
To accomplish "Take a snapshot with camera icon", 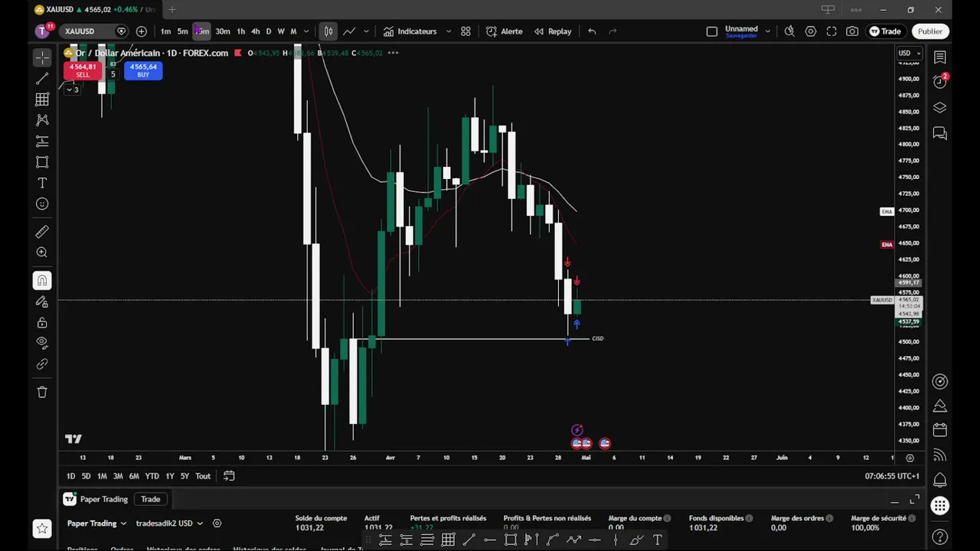I will (852, 31).
